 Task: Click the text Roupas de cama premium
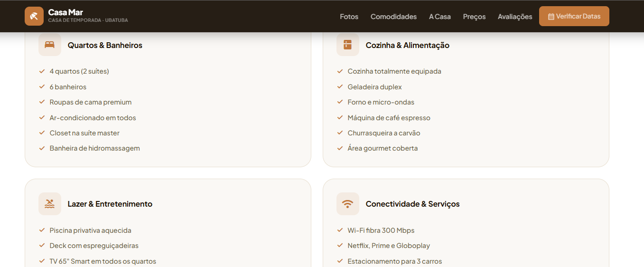pyautogui.click(x=91, y=102)
